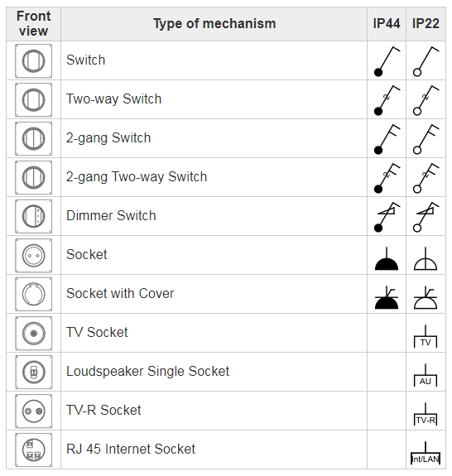This screenshot has width=452, height=476.
Task: Click the Socket with Cover front view icon
Action: tap(33, 294)
